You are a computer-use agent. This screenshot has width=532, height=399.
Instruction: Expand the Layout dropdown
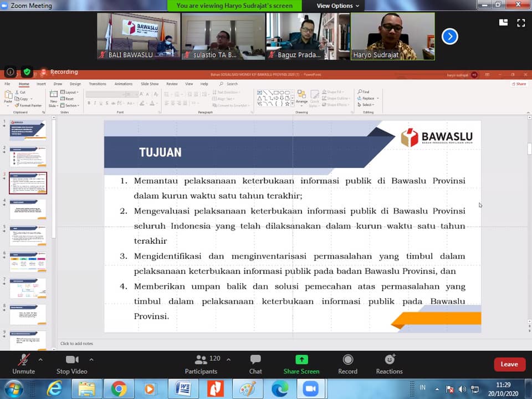[x=69, y=92]
